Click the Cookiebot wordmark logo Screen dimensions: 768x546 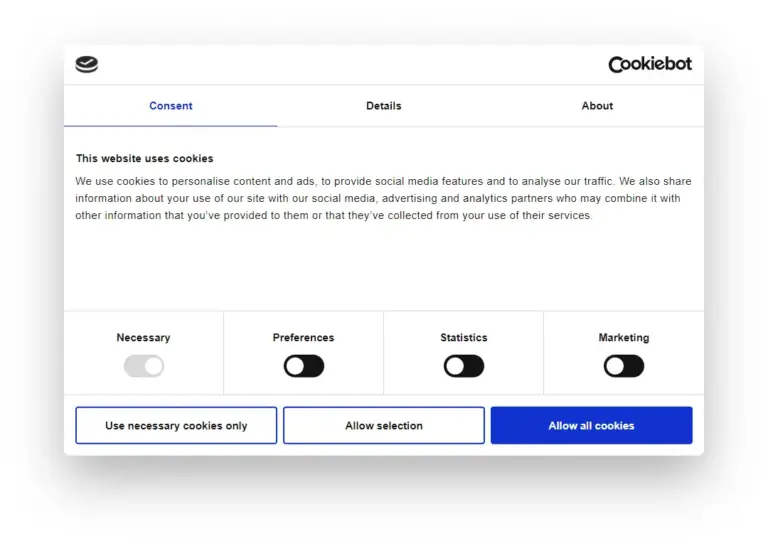(649, 64)
